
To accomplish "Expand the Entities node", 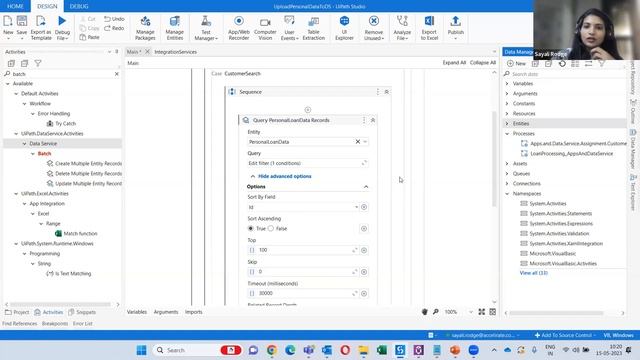I will [507, 123].
